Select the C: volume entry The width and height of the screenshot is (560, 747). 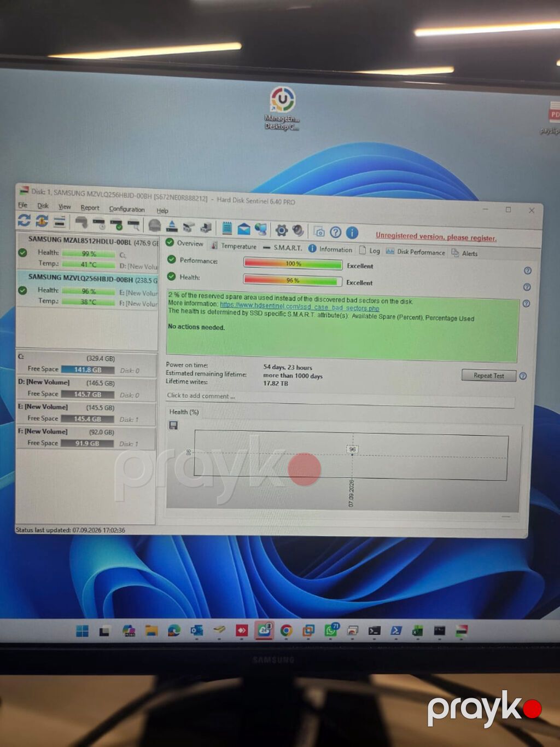click(x=86, y=364)
